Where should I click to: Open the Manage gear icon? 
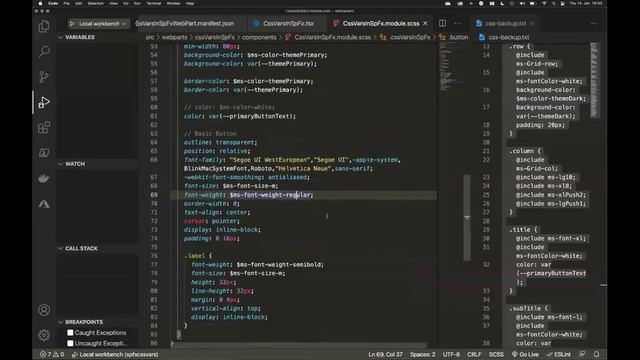(x=44, y=335)
